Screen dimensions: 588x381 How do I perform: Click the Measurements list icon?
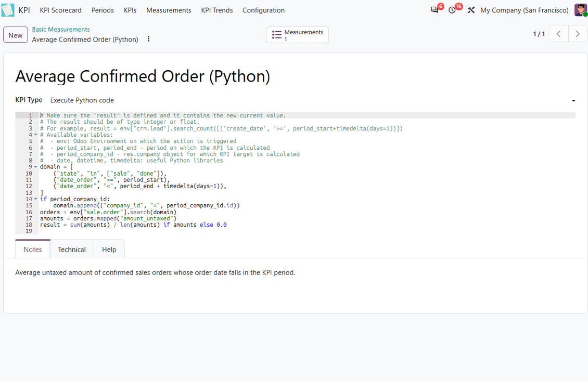tap(277, 35)
